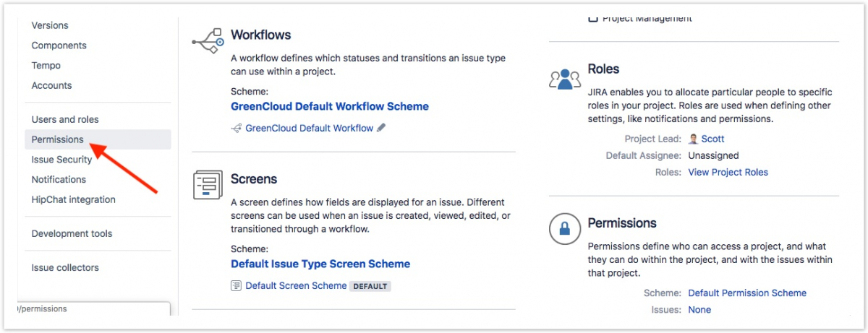Viewport: 868px width, 333px height.
Task: Open the GreenCloud Default Workflow Scheme link
Action: click(330, 106)
